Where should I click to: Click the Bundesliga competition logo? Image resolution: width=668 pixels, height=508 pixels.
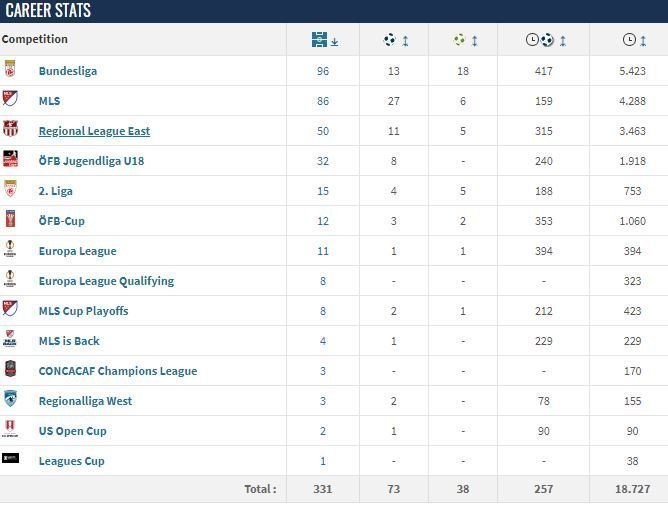[x=10, y=69]
